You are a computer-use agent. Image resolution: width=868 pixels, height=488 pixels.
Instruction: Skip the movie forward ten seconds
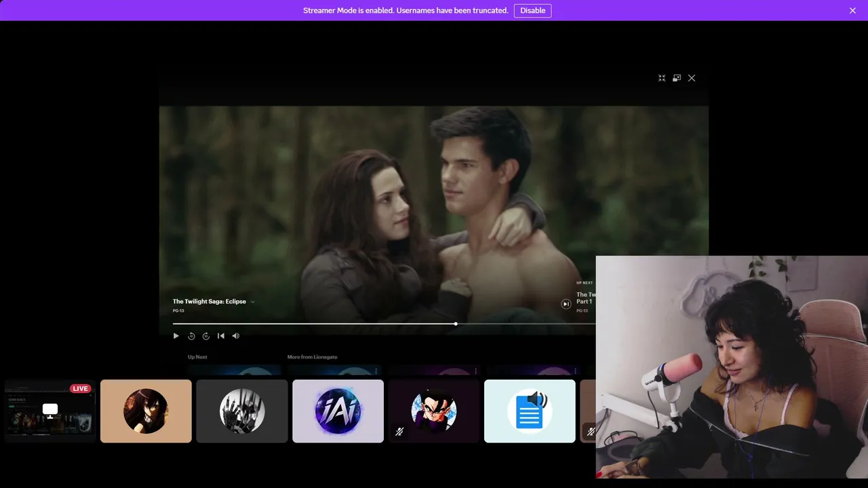tap(206, 335)
